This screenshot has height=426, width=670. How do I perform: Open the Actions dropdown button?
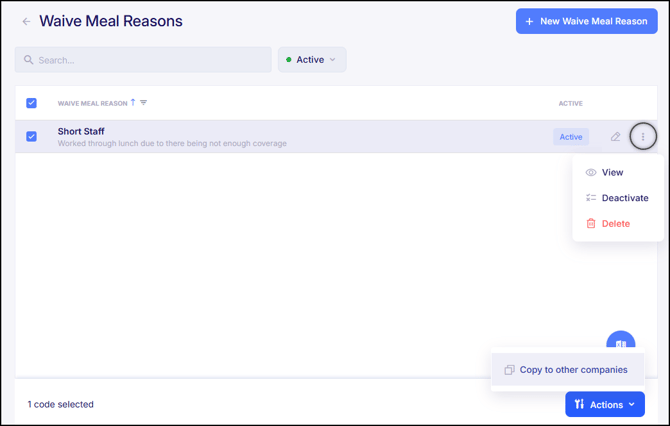[x=605, y=404]
